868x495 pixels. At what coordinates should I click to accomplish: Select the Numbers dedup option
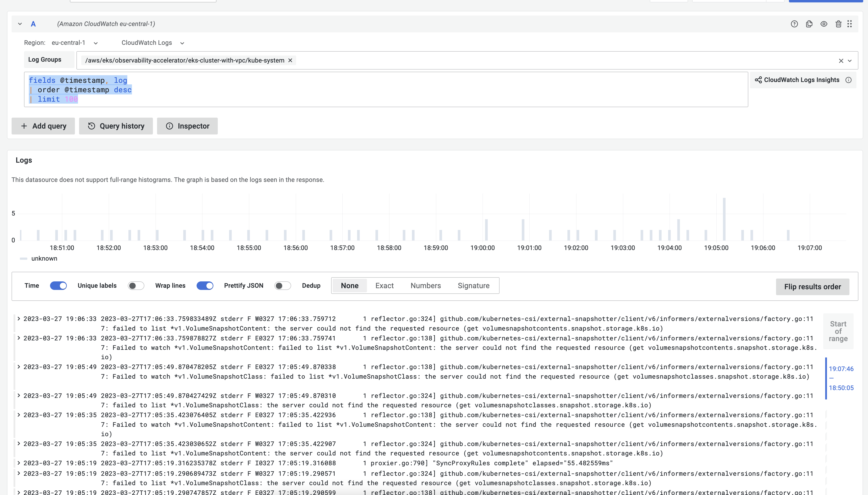click(425, 286)
